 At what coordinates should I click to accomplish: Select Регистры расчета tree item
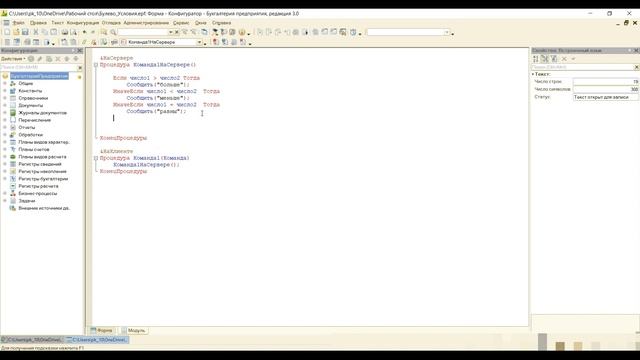(38, 186)
